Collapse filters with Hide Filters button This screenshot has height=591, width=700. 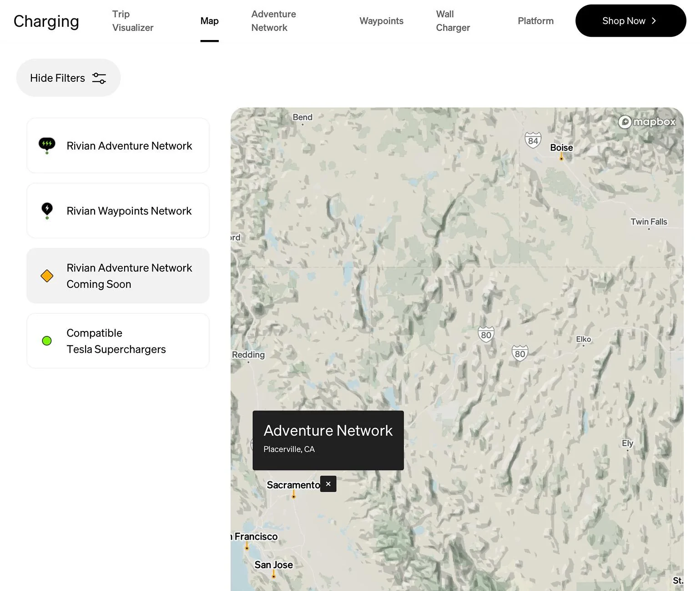tap(68, 78)
